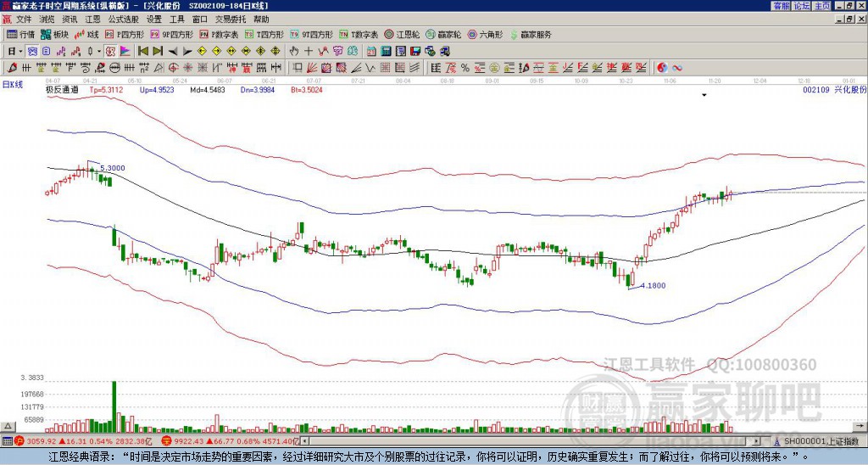Open the T数字表 tool
Viewport: 868px width, 465px height.
(x=359, y=34)
